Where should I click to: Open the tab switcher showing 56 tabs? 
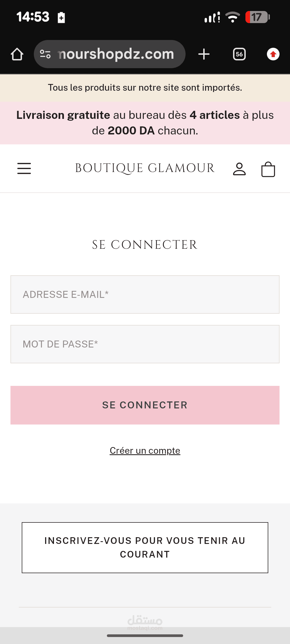tap(239, 54)
